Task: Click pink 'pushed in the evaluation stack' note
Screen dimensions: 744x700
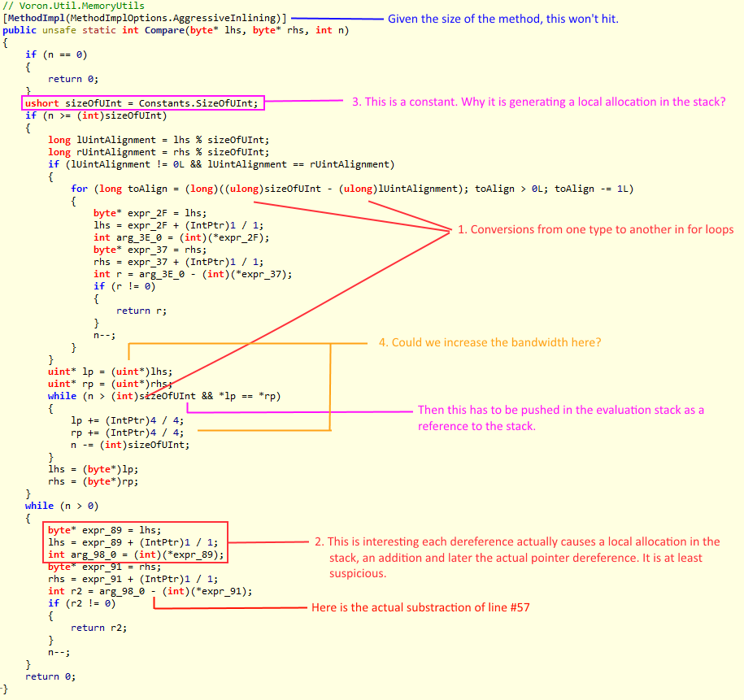Action: 561,418
